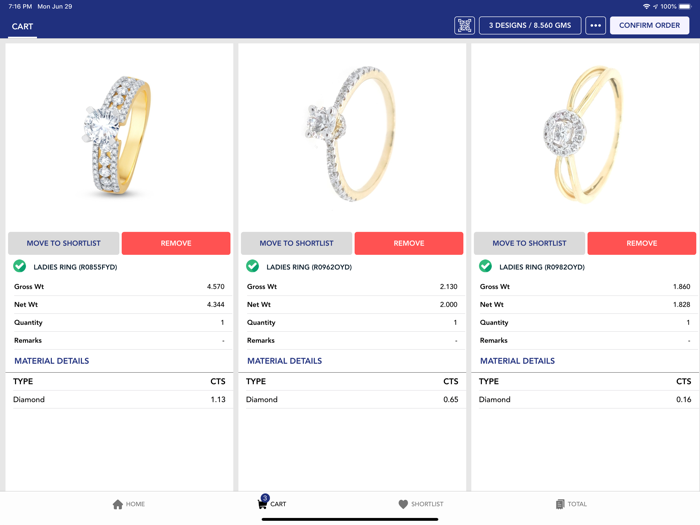Screen dimensions: 700x525
Task: Tap the QR code scanner icon
Action: pyautogui.click(x=464, y=25)
